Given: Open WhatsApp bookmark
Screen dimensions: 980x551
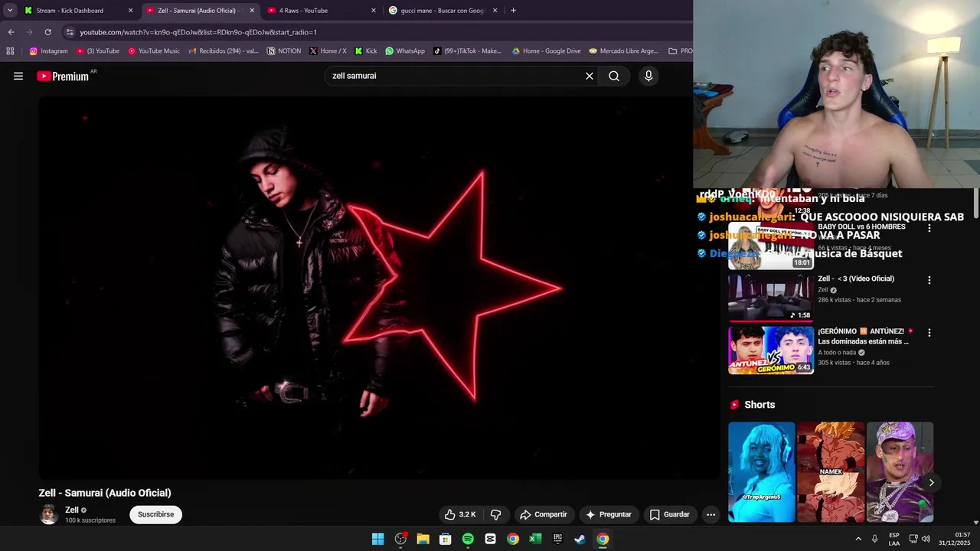Looking at the screenshot, I should pos(405,51).
